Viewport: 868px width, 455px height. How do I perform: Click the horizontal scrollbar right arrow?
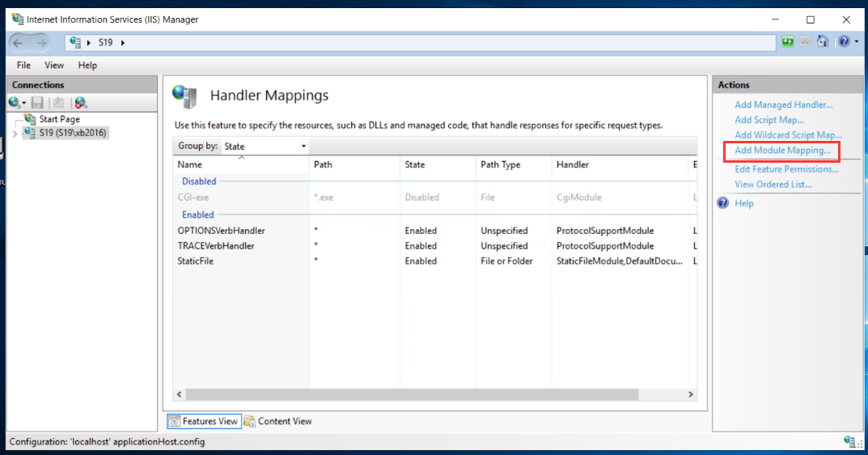tap(691, 394)
